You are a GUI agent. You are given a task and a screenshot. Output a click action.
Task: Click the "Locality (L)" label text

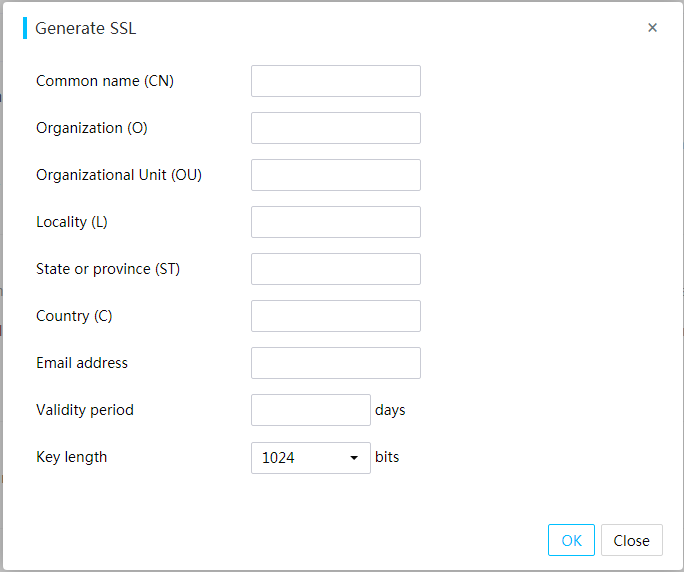click(72, 222)
